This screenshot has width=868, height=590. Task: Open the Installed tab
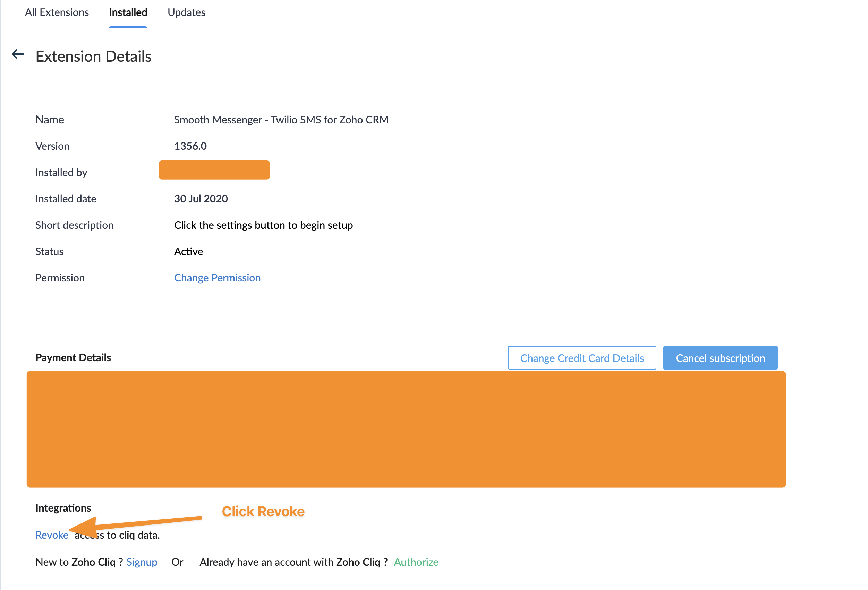pos(128,13)
